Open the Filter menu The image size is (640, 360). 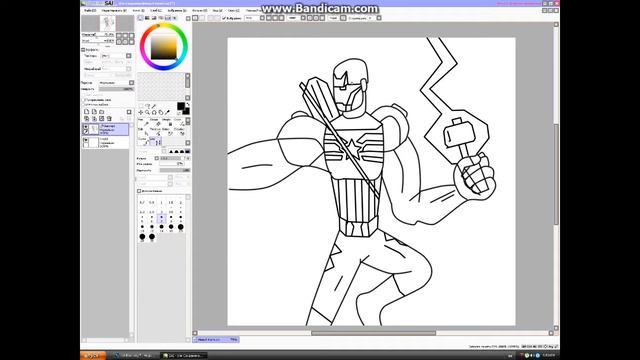[200, 10]
